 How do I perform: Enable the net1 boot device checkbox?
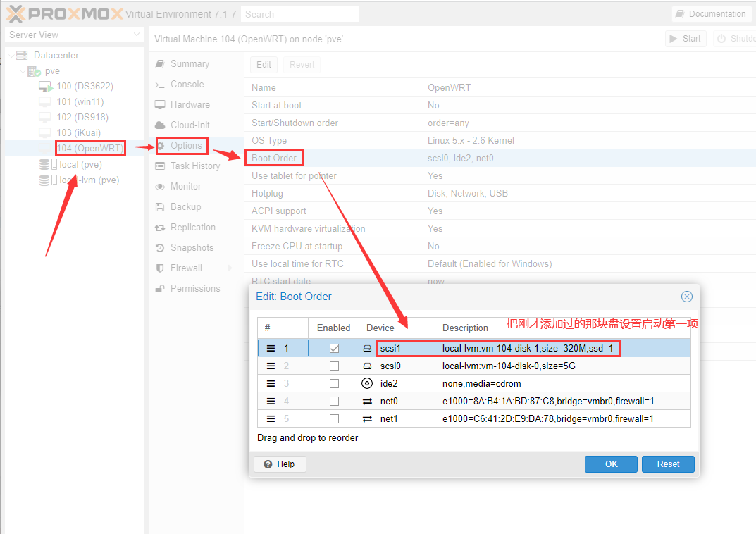pyautogui.click(x=334, y=419)
